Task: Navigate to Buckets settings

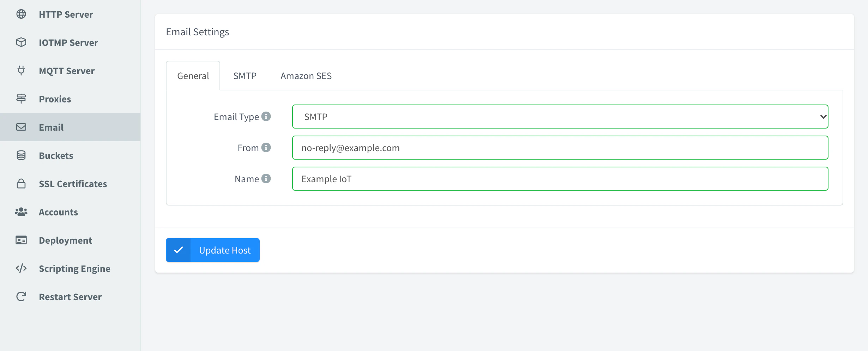Action: tap(70, 155)
